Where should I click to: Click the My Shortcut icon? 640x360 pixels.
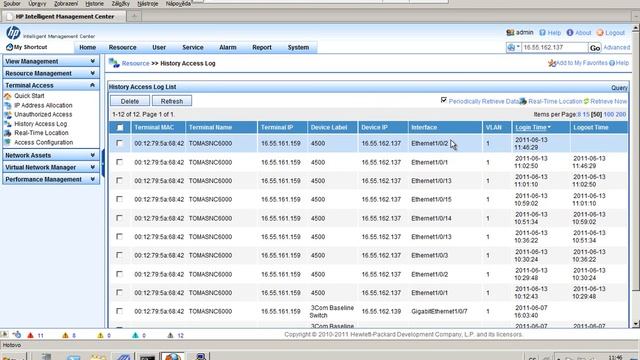click(x=9, y=47)
